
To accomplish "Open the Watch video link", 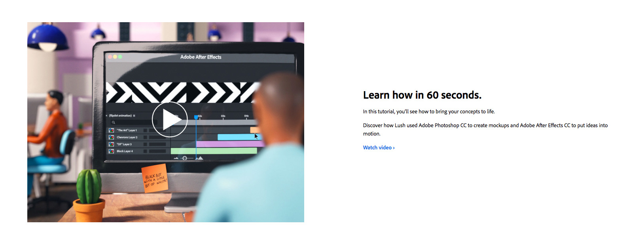I will pos(379,147).
